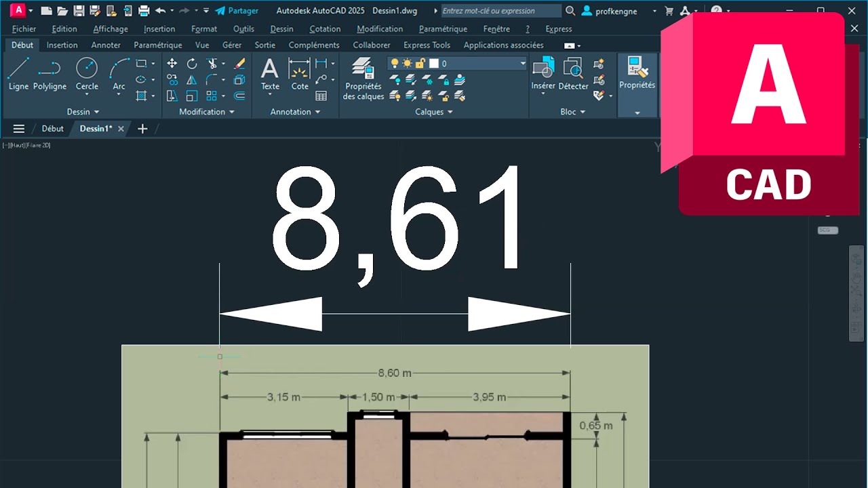This screenshot has height=488, width=868.
Task: Toggle layer freeze sun icon in layer list
Action: [407, 64]
